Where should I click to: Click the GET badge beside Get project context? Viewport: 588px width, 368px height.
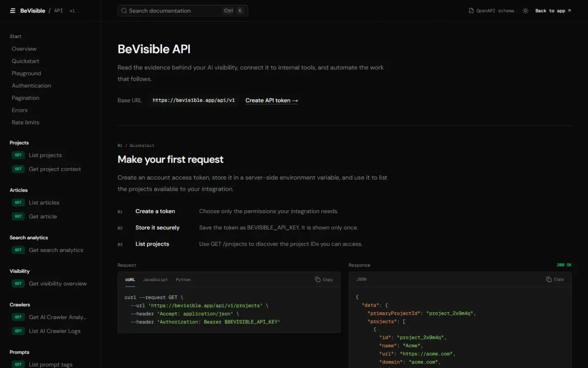coord(18,169)
